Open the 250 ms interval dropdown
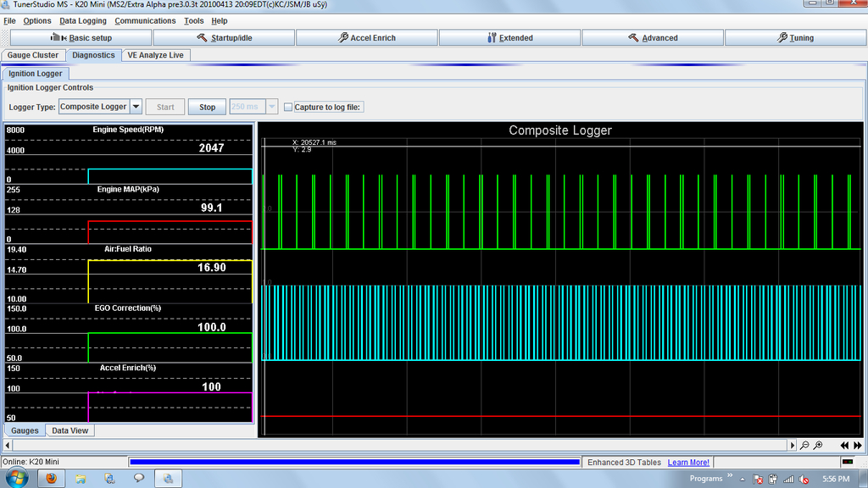 click(271, 107)
